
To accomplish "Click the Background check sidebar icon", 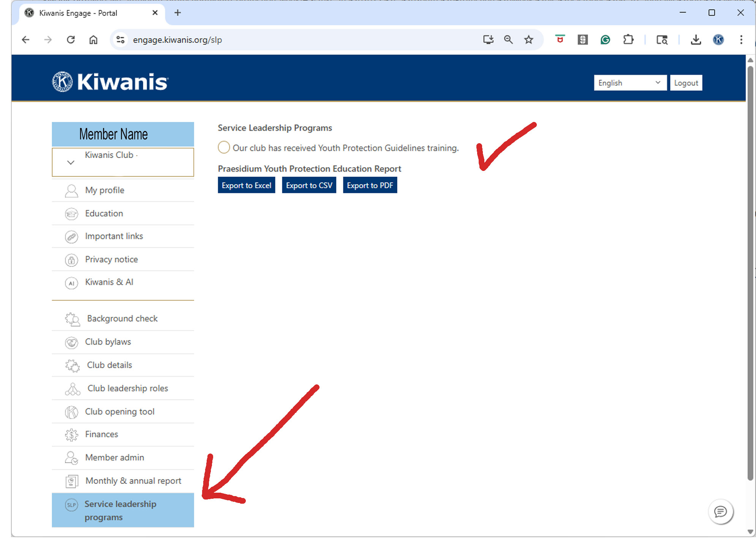I will (72, 319).
